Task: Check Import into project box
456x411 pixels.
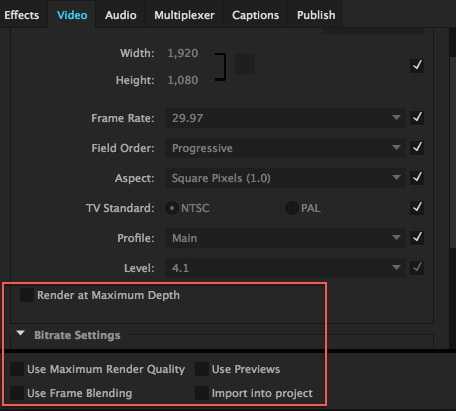Action: (202, 393)
